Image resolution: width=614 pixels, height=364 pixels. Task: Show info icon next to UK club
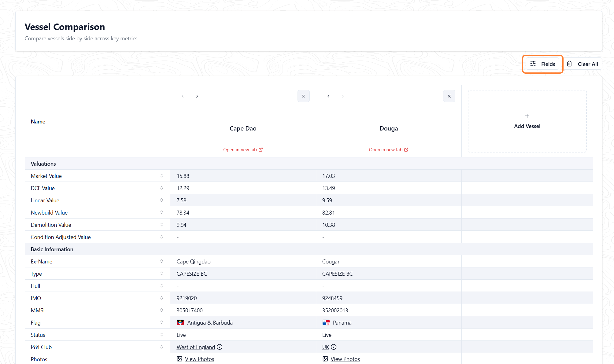pos(334,347)
